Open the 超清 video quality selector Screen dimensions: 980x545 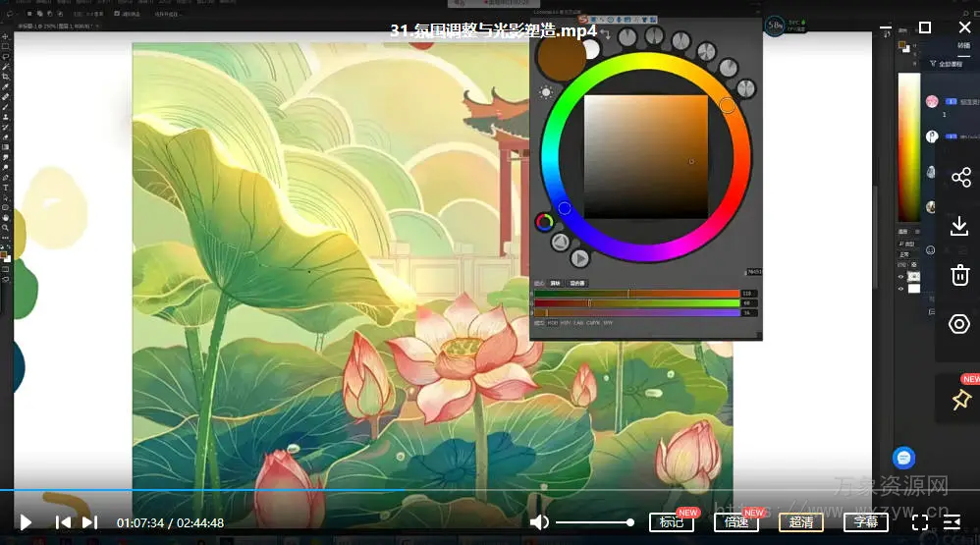point(801,522)
